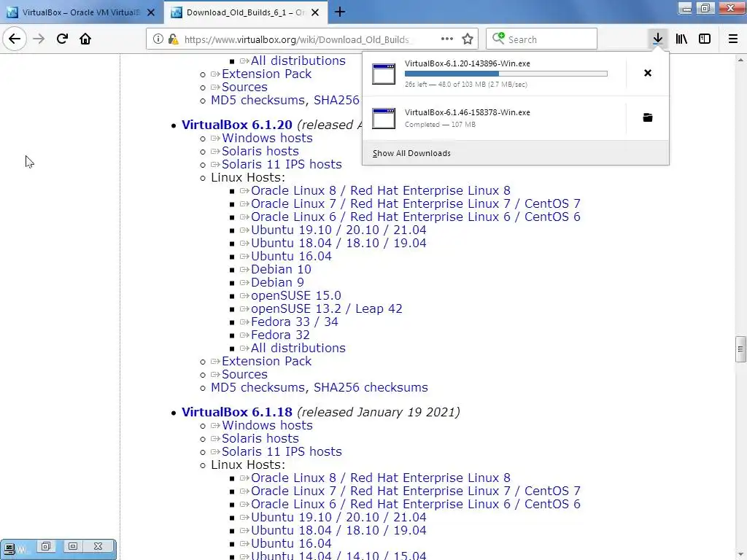Open VirtualBox 6.1.20 heading link
747x560 pixels.
tap(237, 125)
